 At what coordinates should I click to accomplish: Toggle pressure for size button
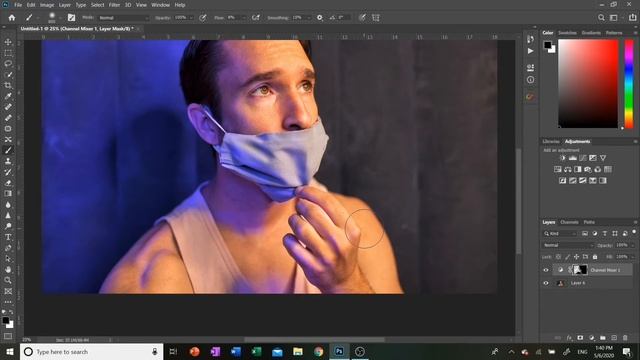tap(362, 18)
